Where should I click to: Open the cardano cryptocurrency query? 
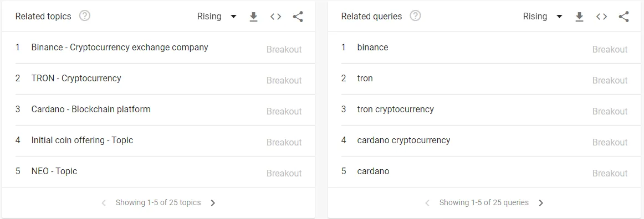403,140
